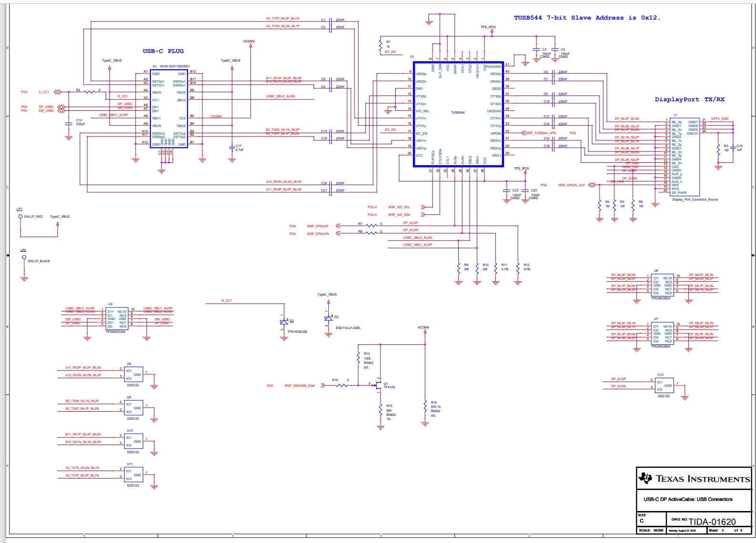Click the LP1 DNI,LP_RED test point
This screenshot has height=543, width=756.
coord(21,217)
